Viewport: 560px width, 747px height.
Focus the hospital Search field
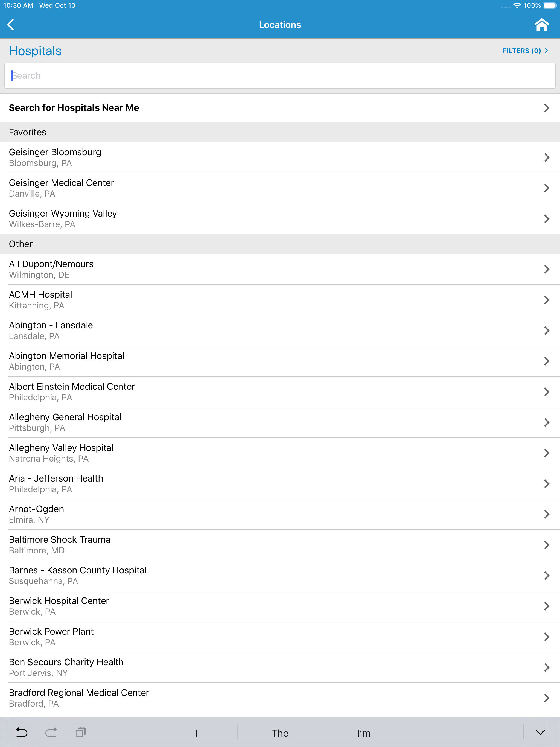pos(280,76)
